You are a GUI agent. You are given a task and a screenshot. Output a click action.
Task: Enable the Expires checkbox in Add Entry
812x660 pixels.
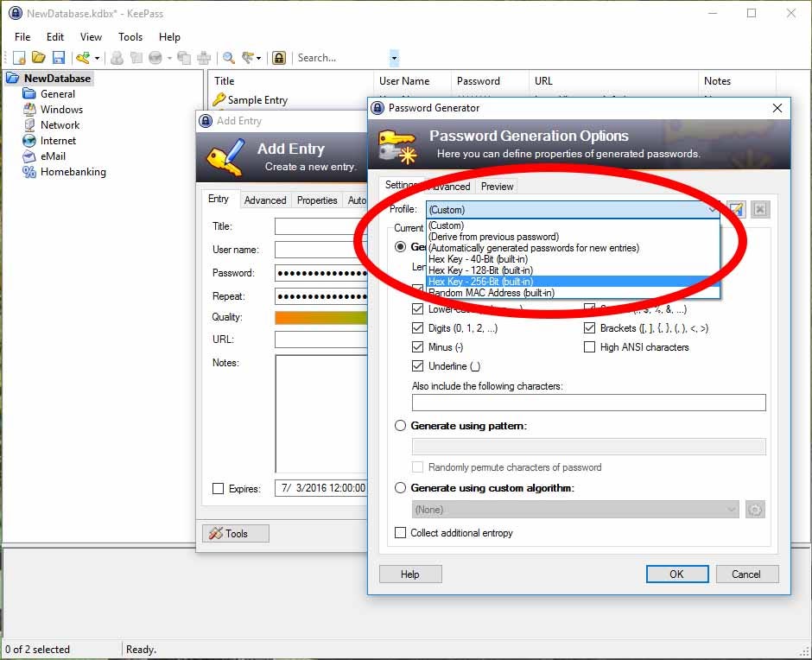(218, 489)
